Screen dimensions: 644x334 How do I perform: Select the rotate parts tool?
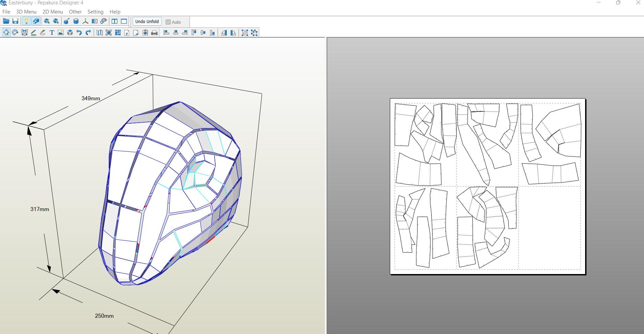point(15,33)
